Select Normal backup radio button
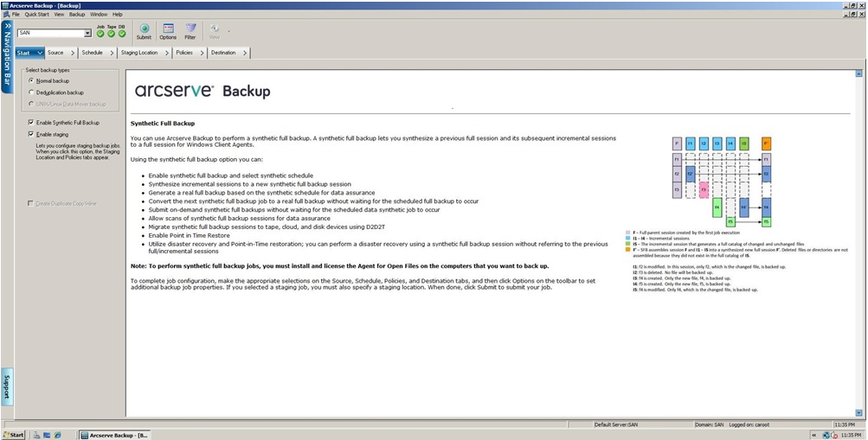868x440 pixels. (x=31, y=80)
